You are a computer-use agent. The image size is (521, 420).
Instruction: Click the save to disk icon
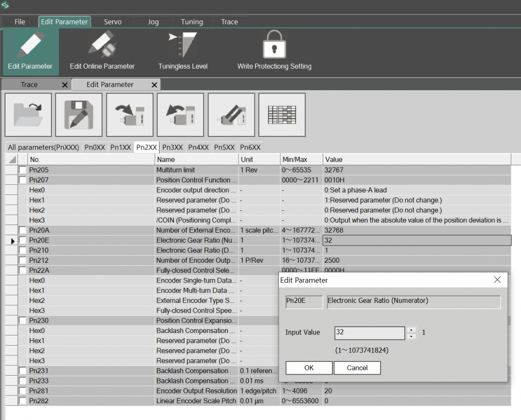tap(79, 115)
